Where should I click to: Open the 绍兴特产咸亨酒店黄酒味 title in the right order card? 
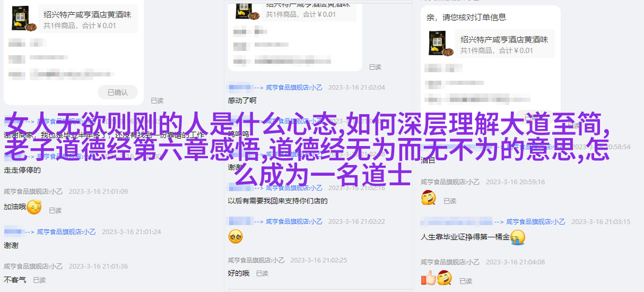504,39
